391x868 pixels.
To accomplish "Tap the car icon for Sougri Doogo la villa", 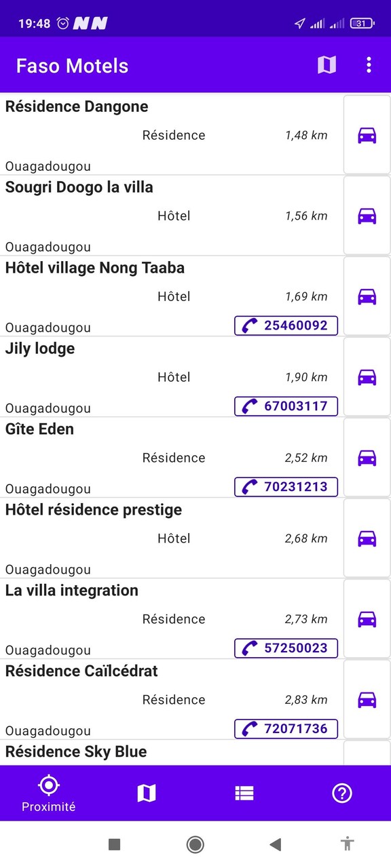I will coord(367,216).
